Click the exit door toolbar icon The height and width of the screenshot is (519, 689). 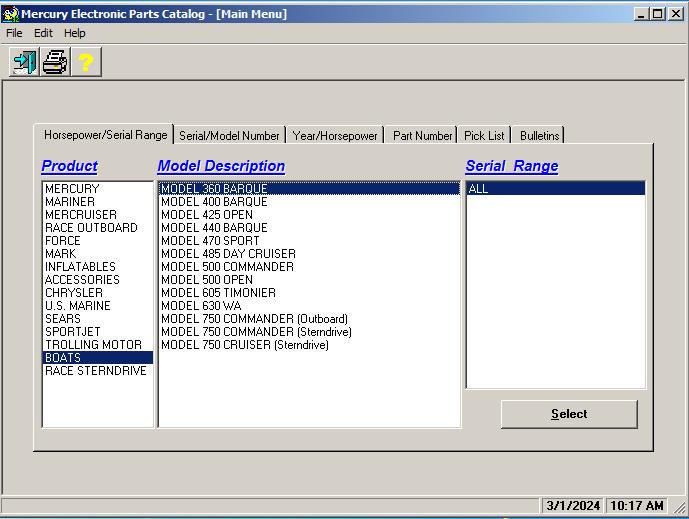(x=24, y=62)
